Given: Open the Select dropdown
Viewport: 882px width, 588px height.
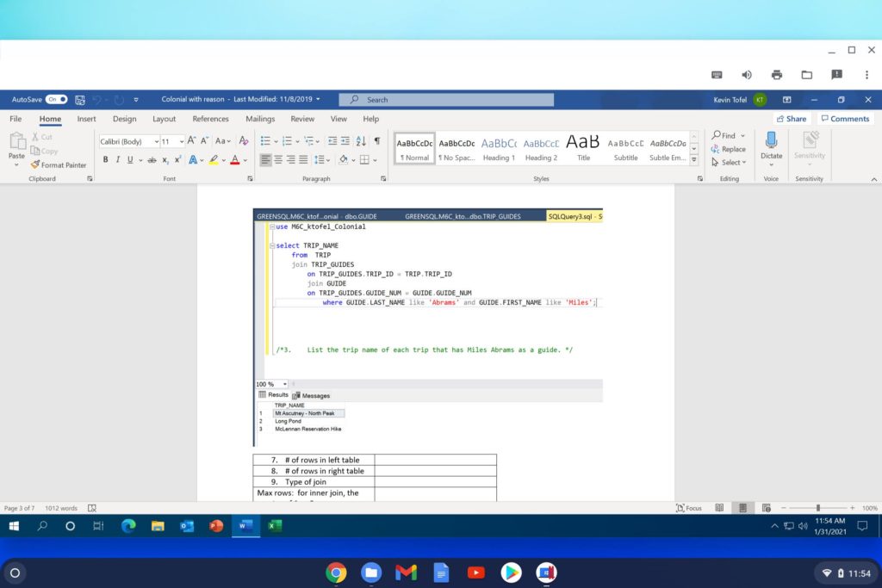Looking at the screenshot, I should click(x=729, y=163).
